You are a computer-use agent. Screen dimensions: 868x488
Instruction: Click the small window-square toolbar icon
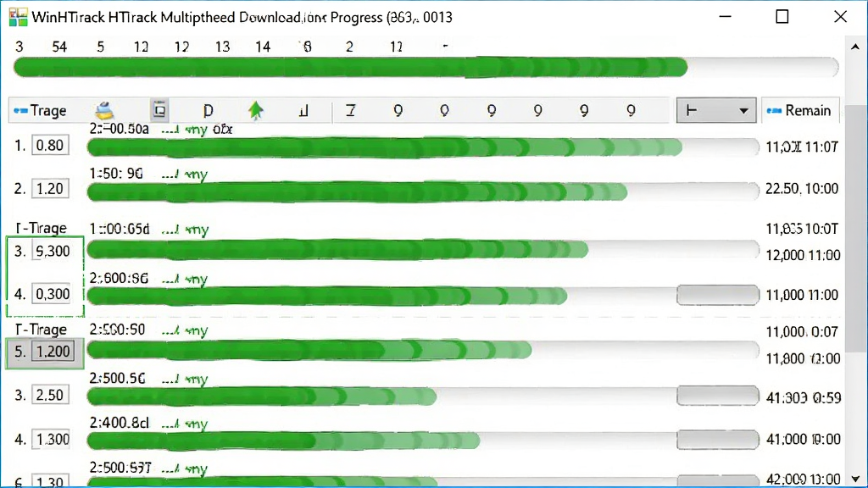click(x=159, y=110)
